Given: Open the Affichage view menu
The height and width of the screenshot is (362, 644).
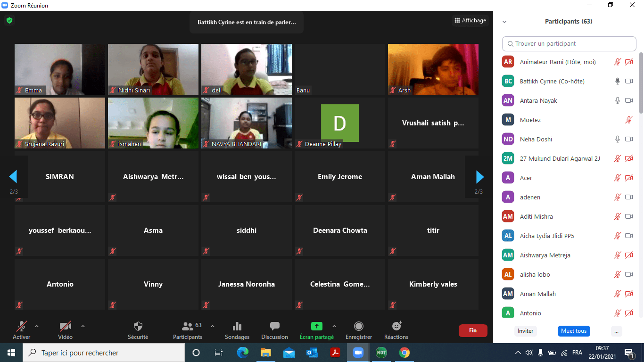Looking at the screenshot, I should [x=470, y=20].
